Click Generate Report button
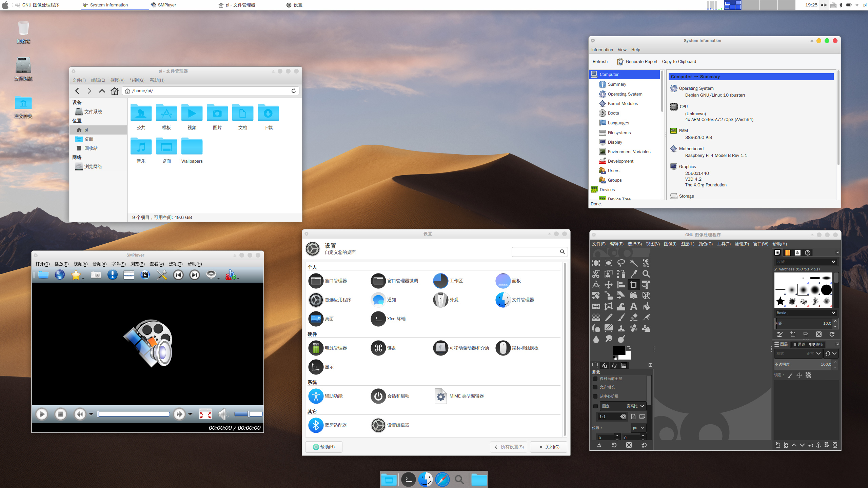Screen dimensions: 868x488 [x=637, y=62]
